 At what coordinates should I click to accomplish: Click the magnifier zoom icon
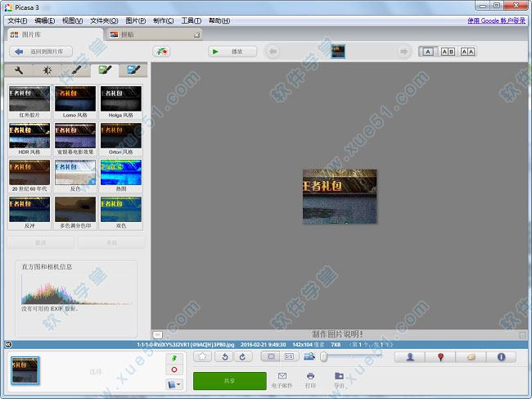[309, 356]
